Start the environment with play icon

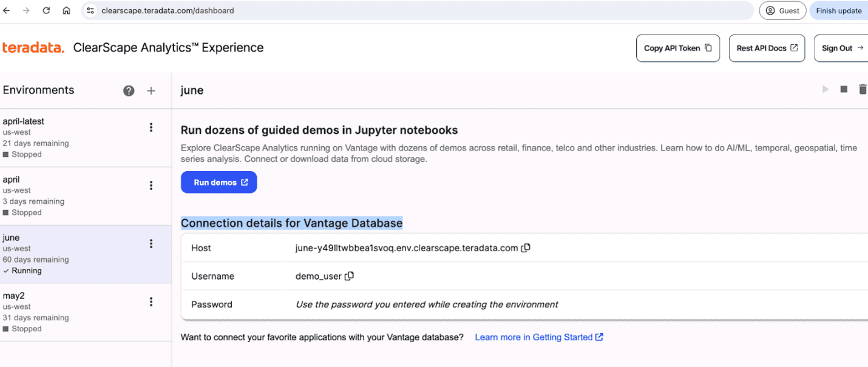click(x=826, y=89)
